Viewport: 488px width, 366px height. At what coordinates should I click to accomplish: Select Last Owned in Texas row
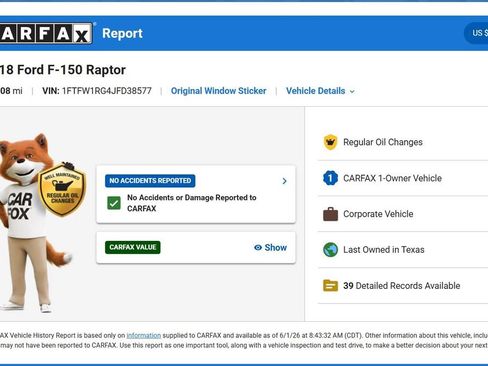pyautogui.click(x=403, y=250)
